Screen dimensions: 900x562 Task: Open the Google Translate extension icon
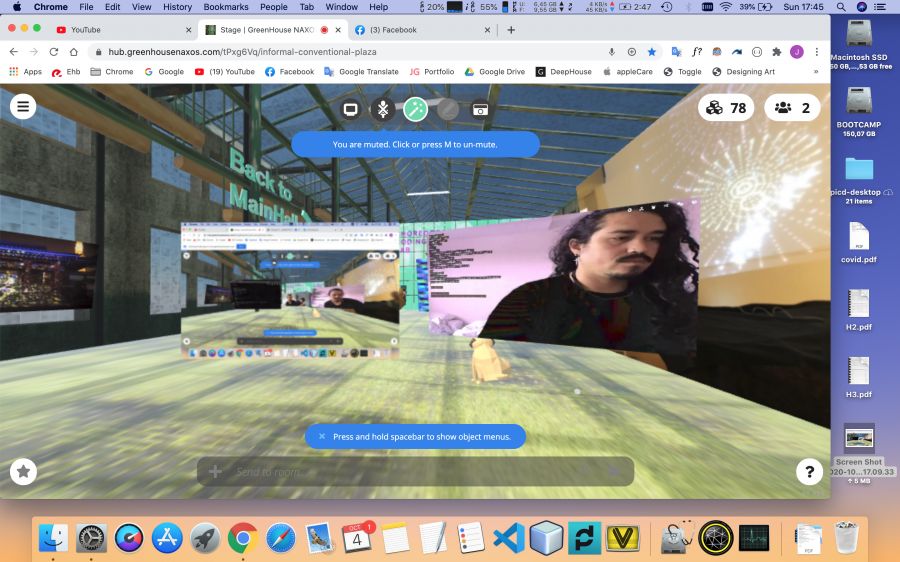[x=676, y=52]
